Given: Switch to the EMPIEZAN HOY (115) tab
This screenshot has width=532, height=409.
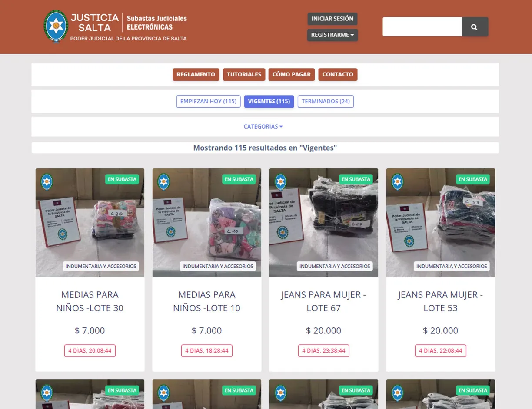Looking at the screenshot, I should pyautogui.click(x=208, y=101).
